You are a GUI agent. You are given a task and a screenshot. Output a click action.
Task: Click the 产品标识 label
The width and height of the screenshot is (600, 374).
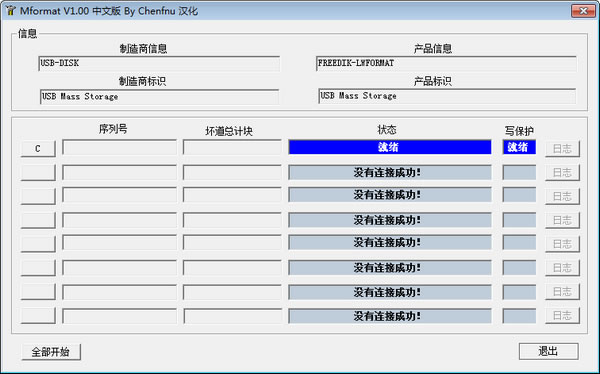point(433,81)
